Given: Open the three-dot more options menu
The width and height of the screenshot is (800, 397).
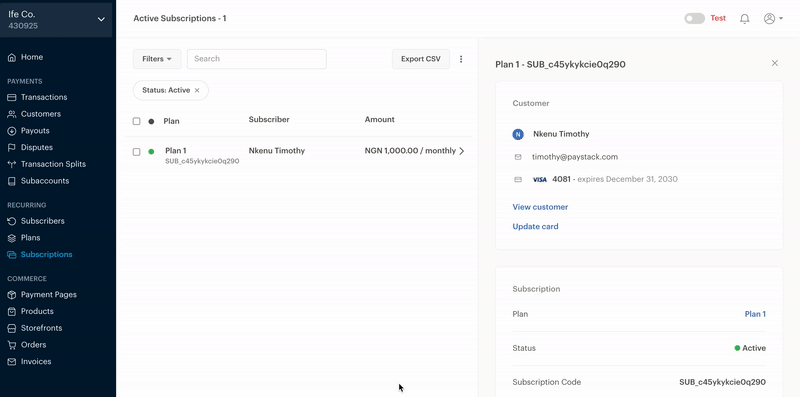Looking at the screenshot, I should coord(461,59).
